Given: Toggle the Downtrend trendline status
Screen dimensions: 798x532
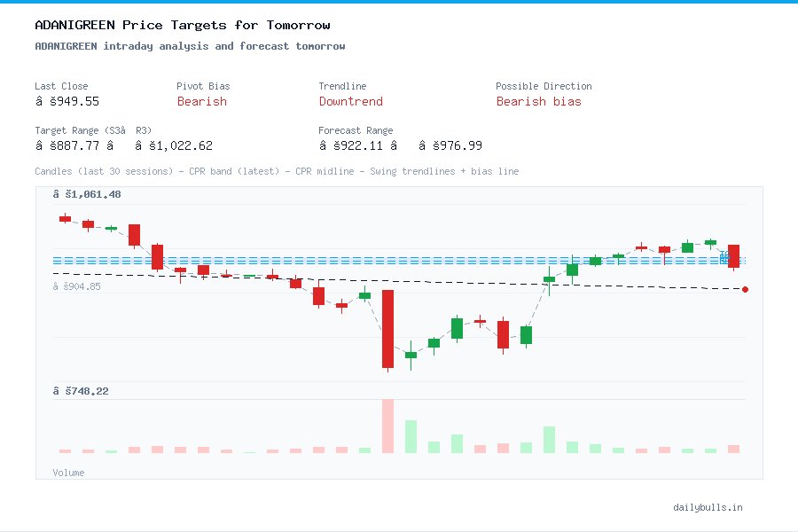Looking at the screenshot, I should (x=350, y=102).
